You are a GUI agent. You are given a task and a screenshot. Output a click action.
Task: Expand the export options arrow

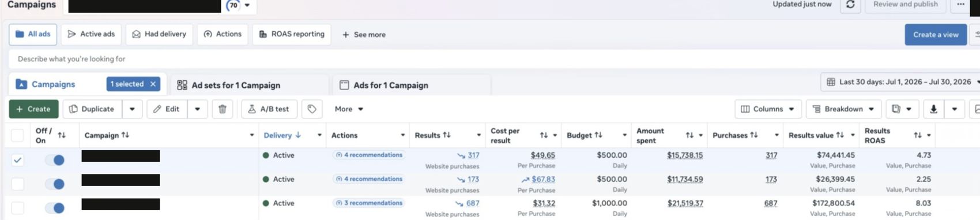(955, 109)
